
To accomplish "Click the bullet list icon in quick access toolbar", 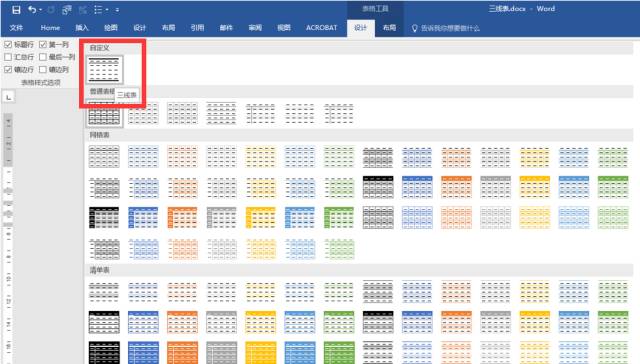I will click(x=98, y=9).
